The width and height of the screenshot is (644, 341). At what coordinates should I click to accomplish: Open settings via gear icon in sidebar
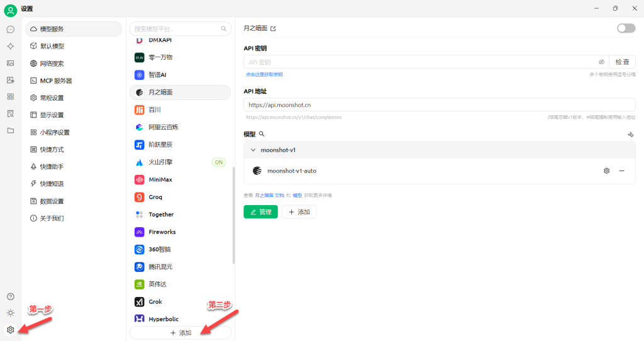point(11,330)
